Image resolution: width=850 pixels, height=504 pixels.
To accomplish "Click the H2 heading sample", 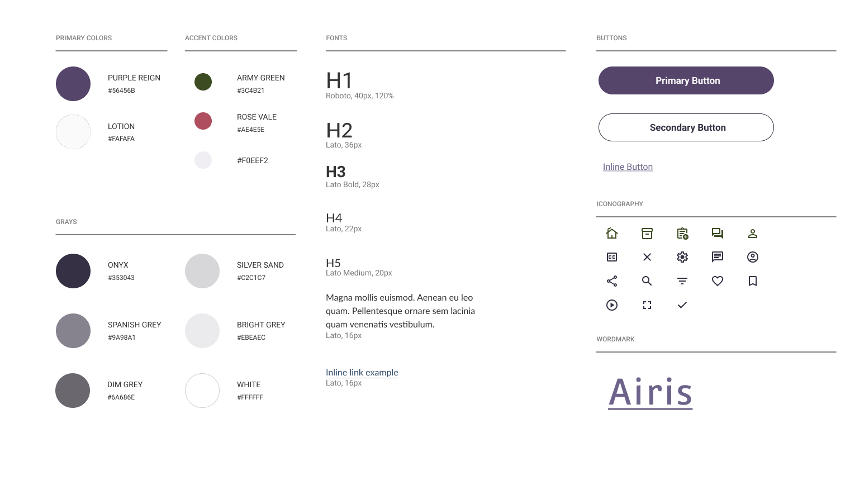I will pos(339,130).
